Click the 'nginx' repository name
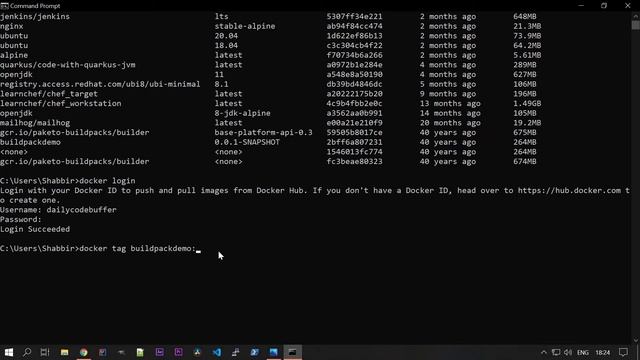Viewport: 640px width, 360px height. click(11, 26)
